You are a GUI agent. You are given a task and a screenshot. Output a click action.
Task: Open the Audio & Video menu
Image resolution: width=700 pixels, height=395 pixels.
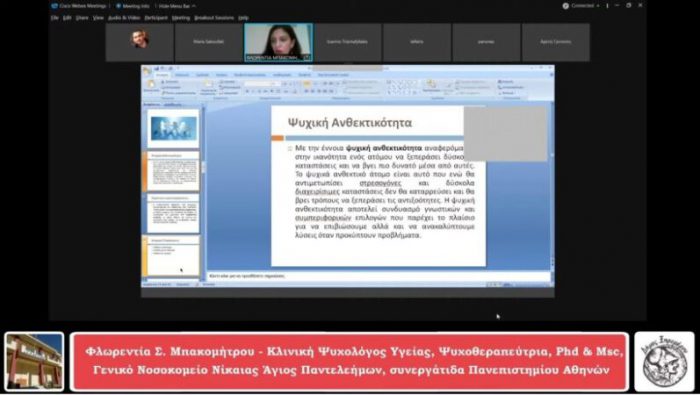click(124, 18)
